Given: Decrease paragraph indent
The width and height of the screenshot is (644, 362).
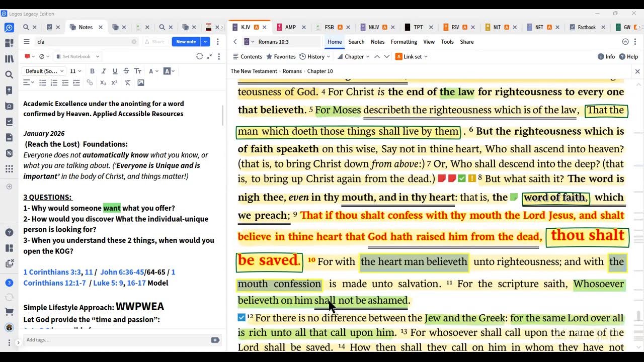Looking at the screenshot, I should point(65,82).
